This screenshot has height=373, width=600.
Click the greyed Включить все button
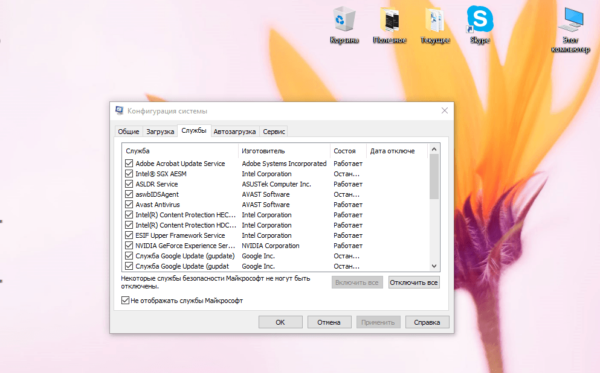[357, 282]
